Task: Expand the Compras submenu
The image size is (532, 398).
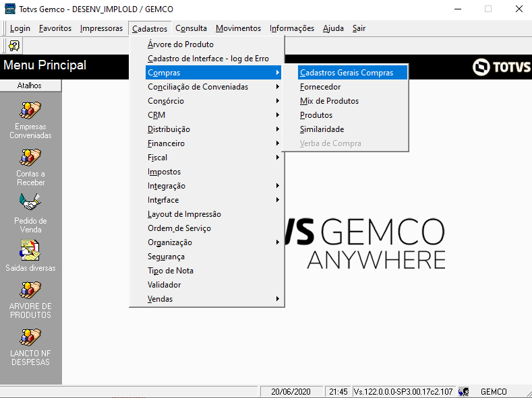Action: [x=213, y=73]
